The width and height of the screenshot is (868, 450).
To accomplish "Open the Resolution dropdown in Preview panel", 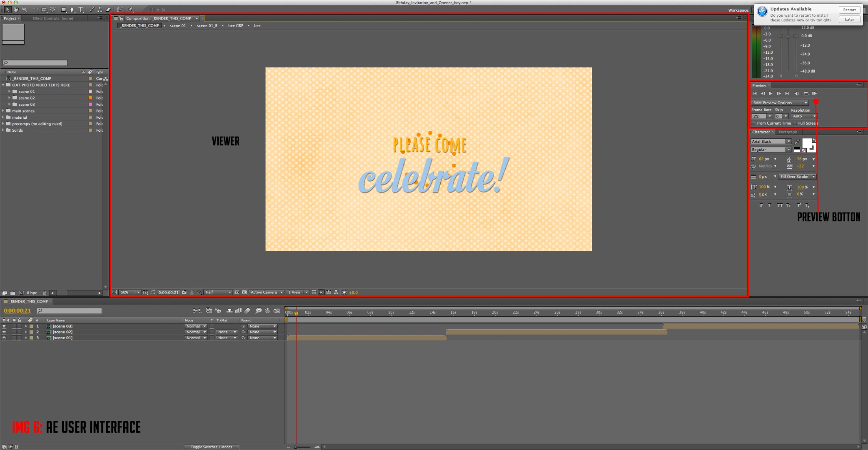I will [802, 116].
